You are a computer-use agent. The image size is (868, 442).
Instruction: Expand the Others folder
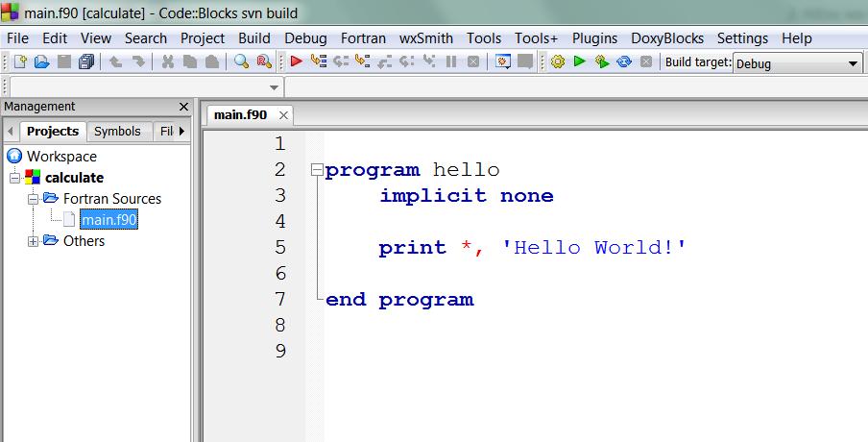pyautogui.click(x=34, y=241)
